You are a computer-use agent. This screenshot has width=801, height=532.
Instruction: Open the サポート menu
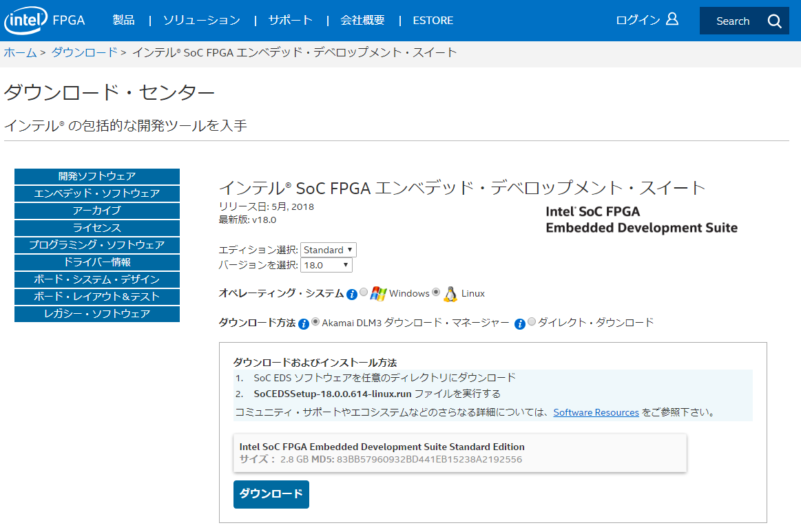[x=290, y=21]
